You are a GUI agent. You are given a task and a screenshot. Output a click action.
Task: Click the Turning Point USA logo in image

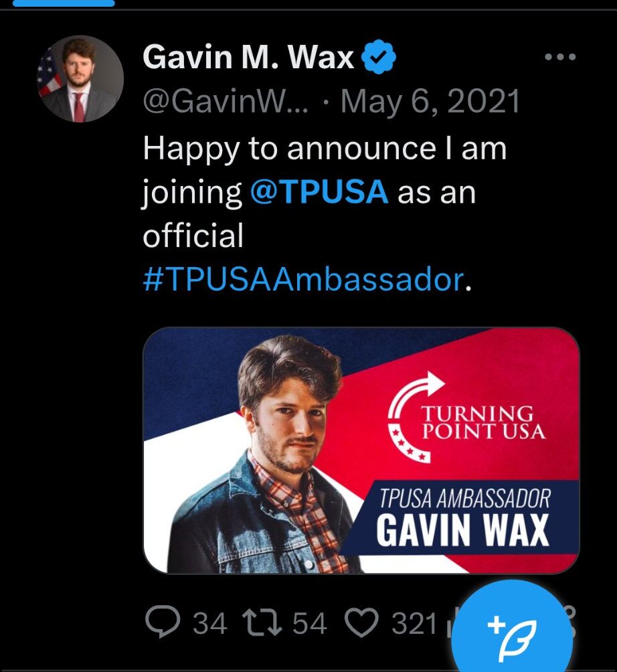click(466, 418)
